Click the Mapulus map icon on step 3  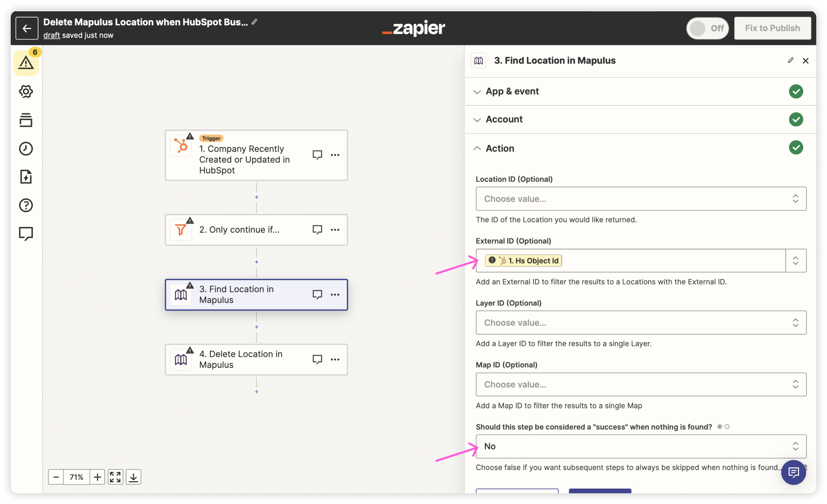pyautogui.click(x=181, y=295)
